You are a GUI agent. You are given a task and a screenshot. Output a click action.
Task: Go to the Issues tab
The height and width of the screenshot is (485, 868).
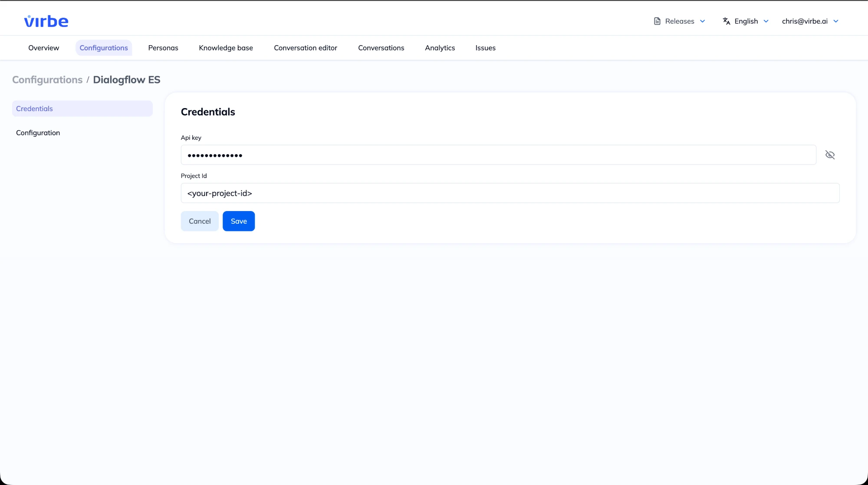[485, 48]
